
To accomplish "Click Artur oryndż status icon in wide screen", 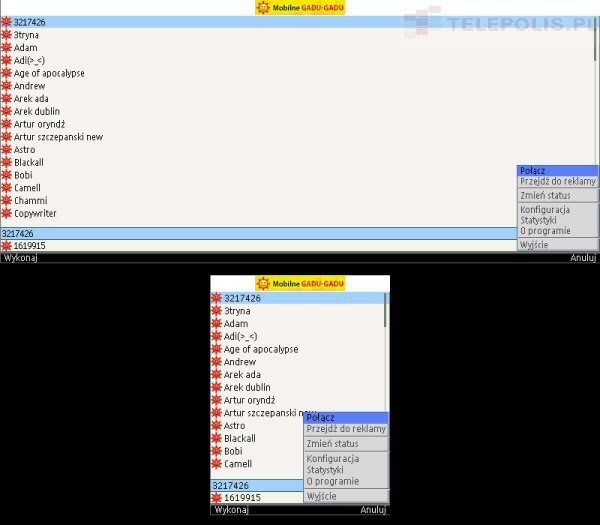I will [7, 124].
